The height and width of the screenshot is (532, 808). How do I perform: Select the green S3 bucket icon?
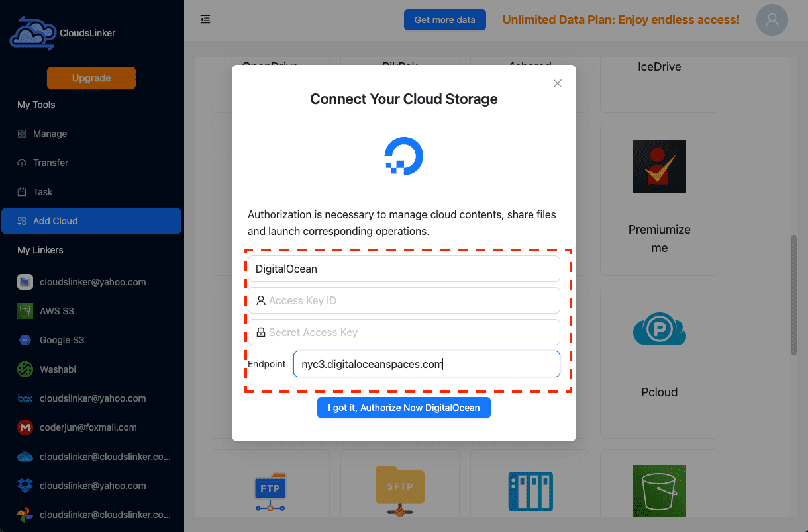(660, 492)
